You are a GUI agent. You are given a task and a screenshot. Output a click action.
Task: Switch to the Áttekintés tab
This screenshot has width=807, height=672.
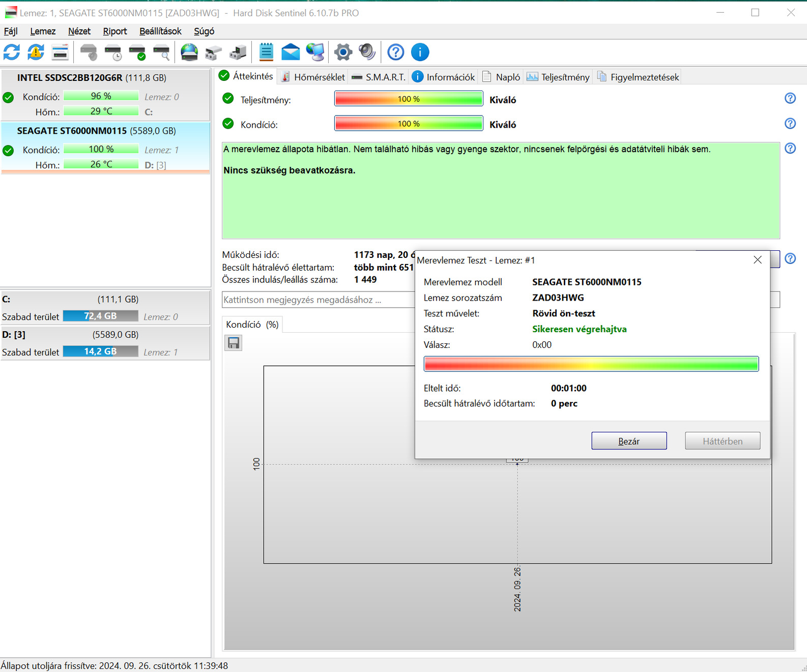246,76
